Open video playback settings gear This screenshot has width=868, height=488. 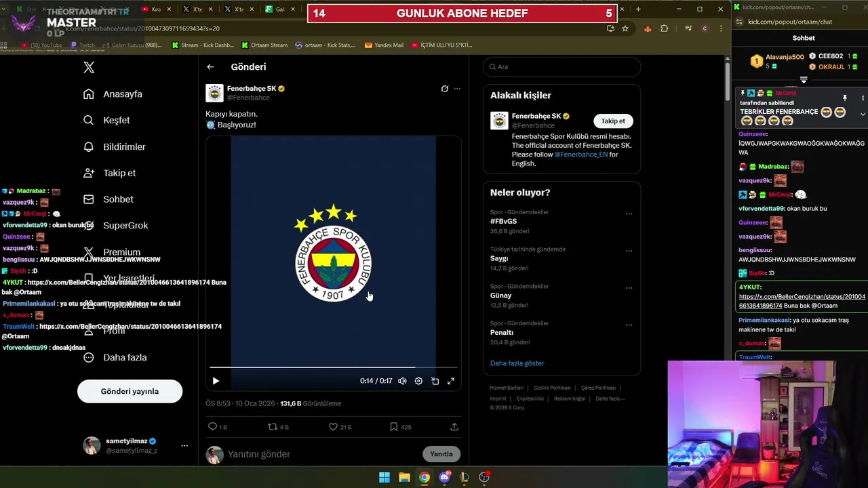click(418, 381)
